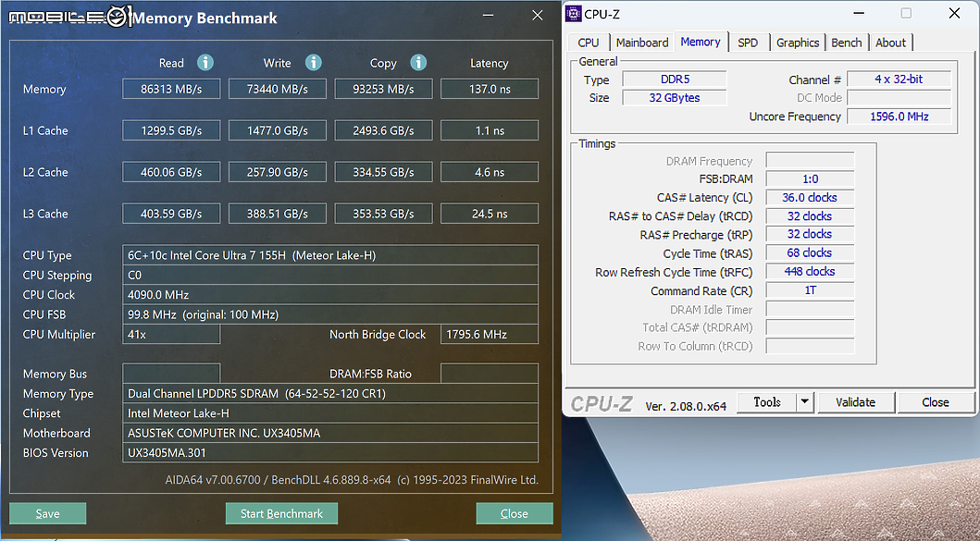Click Save in AIDA64 Memory Benchmark

pos(47,513)
